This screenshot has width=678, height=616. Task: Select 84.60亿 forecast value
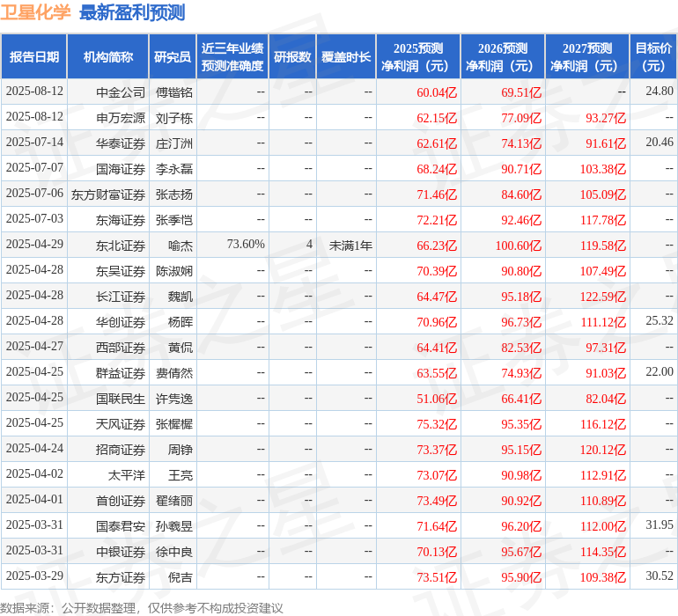pyautogui.click(x=521, y=194)
